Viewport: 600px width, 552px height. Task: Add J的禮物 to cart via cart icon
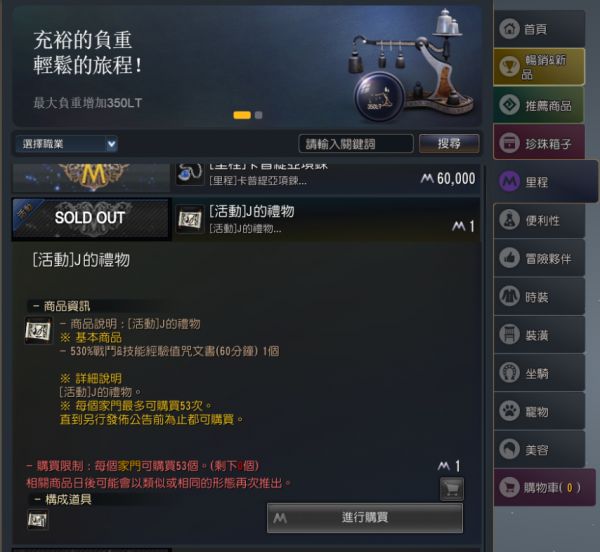(452, 488)
